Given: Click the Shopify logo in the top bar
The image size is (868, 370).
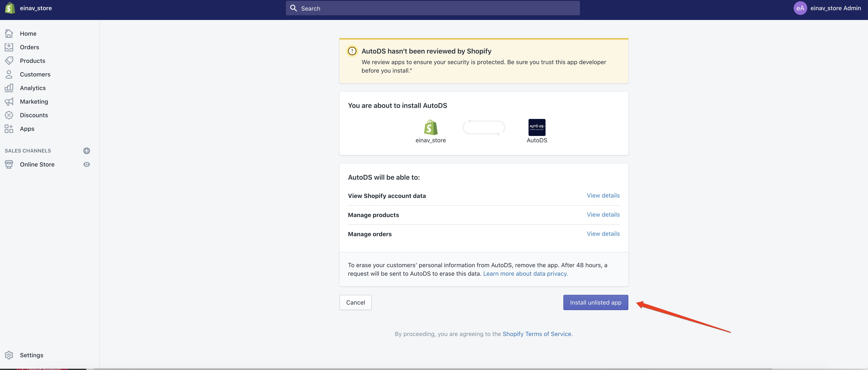Looking at the screenshot, I should coord(10,8).
